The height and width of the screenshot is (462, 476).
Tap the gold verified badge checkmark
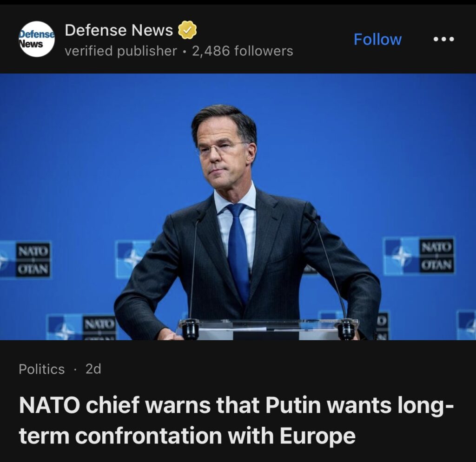[x=187, y=30]
